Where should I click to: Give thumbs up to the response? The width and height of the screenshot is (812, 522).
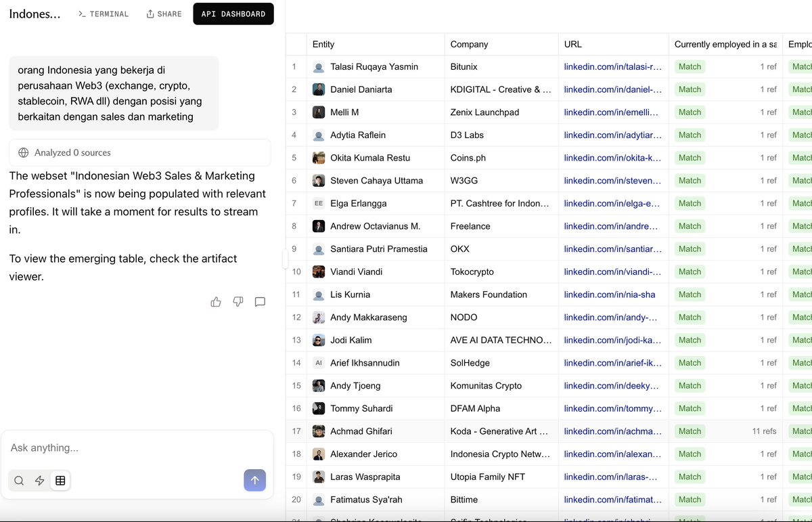[x=216, y=302]
